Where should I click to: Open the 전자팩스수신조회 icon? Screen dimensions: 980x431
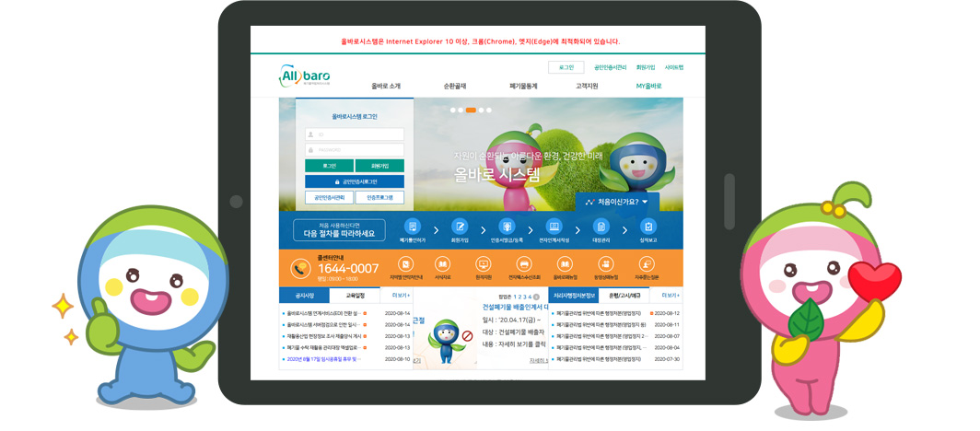pyautogui.click(x=524, y=263)
